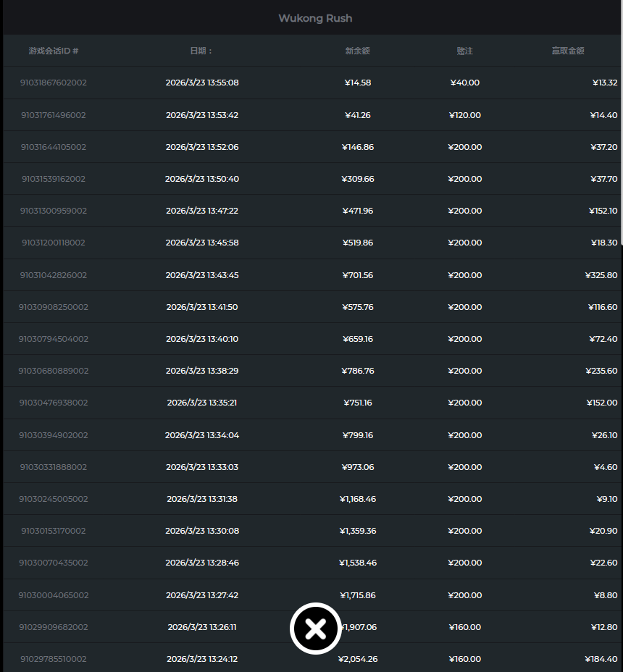Select session ID 91030476938002
The image size is (623, 672).
coord(54,403)
